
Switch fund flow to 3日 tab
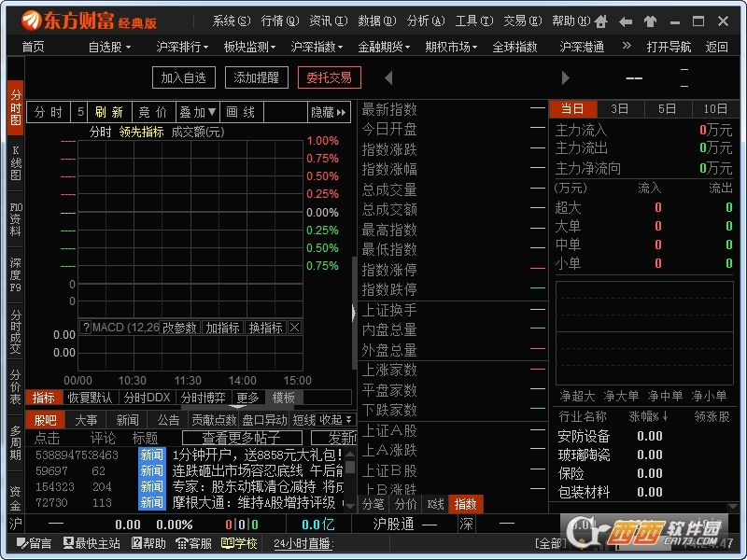[x=620, y=109]
